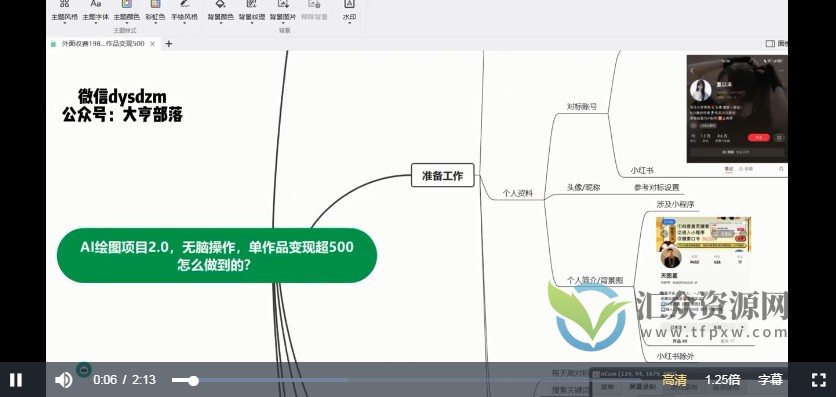Image resolution: width=836 pixels, height=397 pixels.
Task: Expand the dropdown arrow under 背景颜色
Action: (221, 23)
